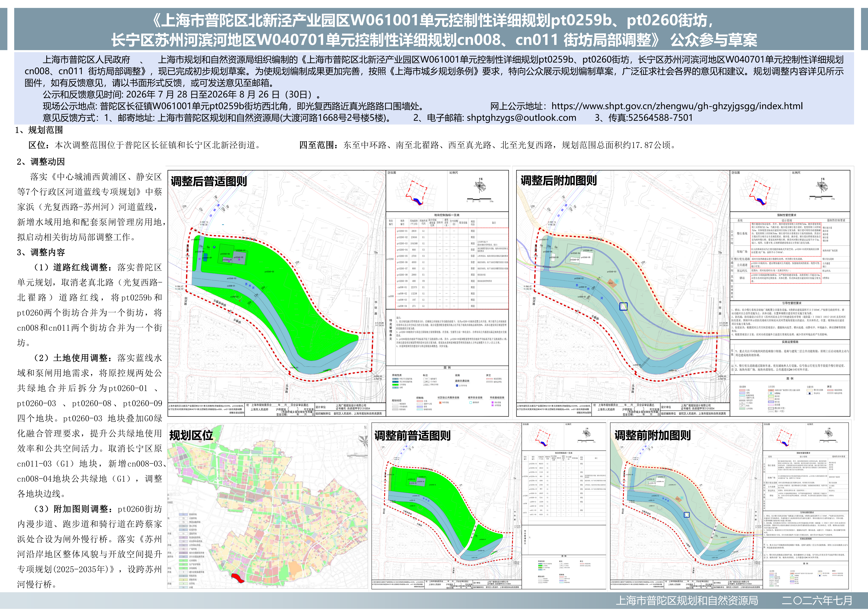868x613 pixels.
Task: Click the "规划区位" map title
Action: [191, 435]
